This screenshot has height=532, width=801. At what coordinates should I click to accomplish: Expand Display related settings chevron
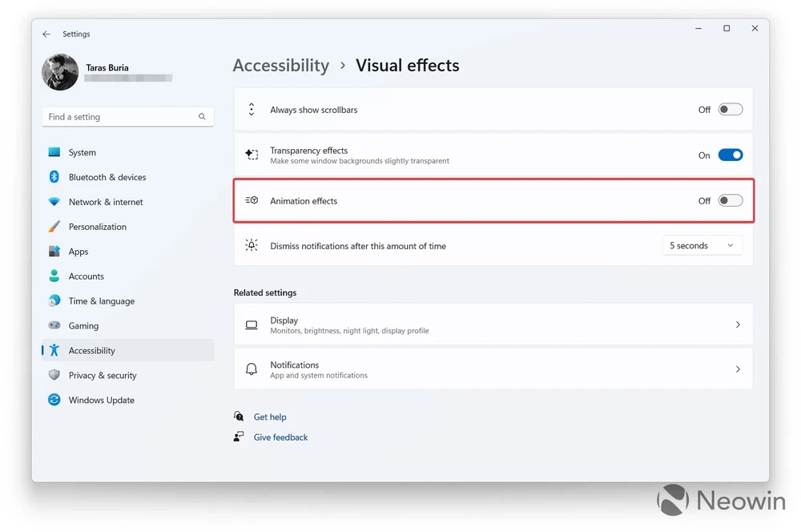tap(738, 324)
